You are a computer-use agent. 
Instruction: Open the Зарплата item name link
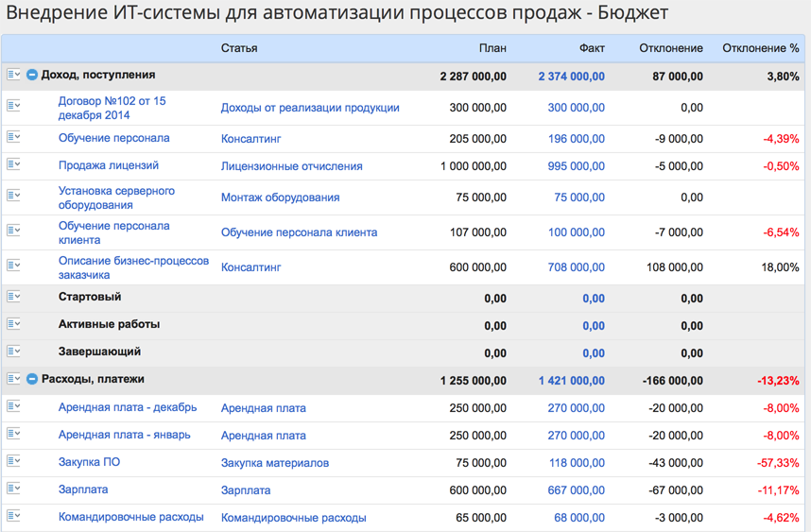tap(83, 489)
